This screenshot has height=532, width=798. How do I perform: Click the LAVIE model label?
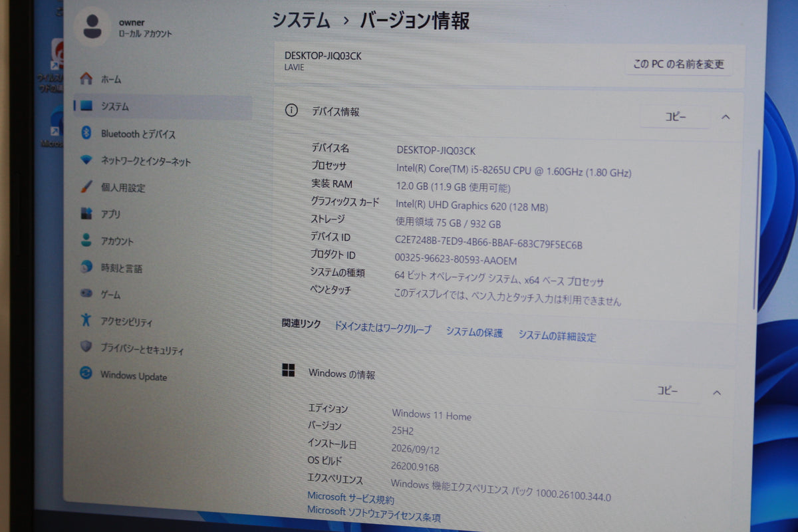click(295, 67)
